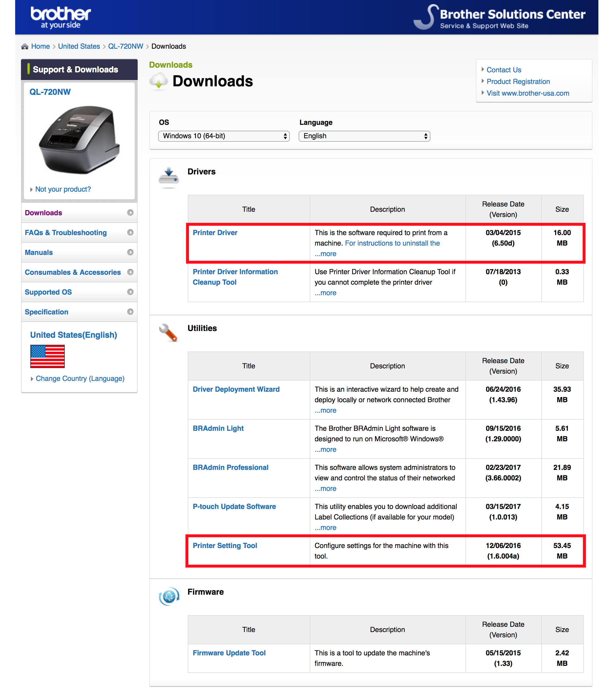Expand ...more in Printer Driver description
The height and width of the screenshot is (700, 615).
[x=325, y=254]
